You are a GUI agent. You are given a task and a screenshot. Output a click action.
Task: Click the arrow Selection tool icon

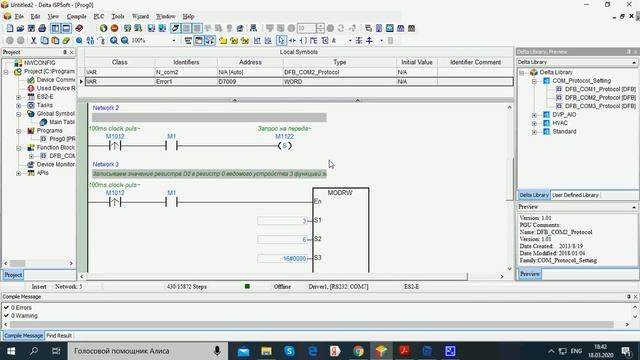[281, 40]
